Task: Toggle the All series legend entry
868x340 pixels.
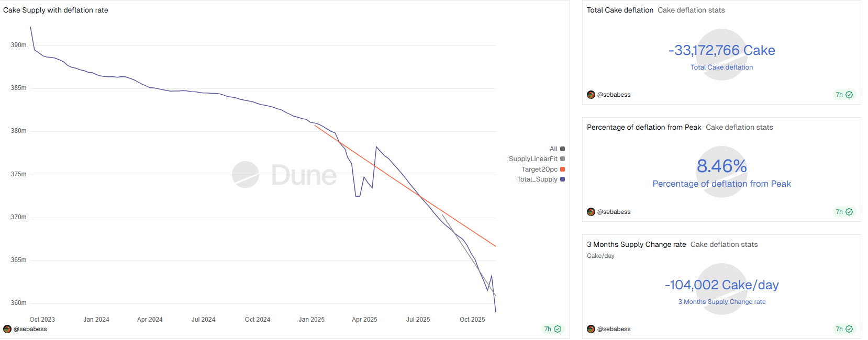Action: click(553, 149)
